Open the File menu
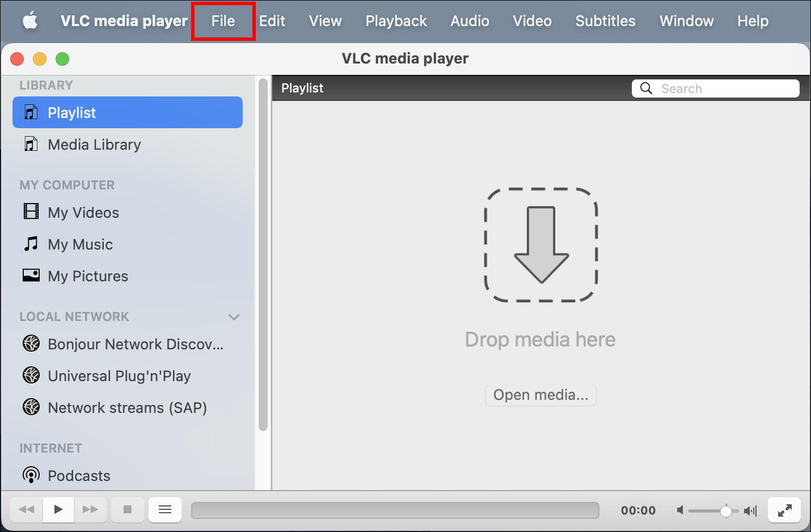This screenshot has width=811, height=532. pos(222,20)
